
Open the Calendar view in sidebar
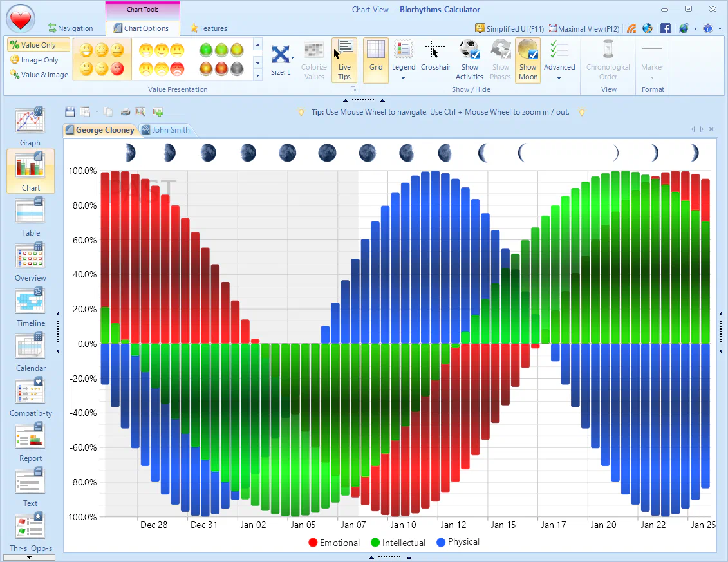(x=30, y=351)
